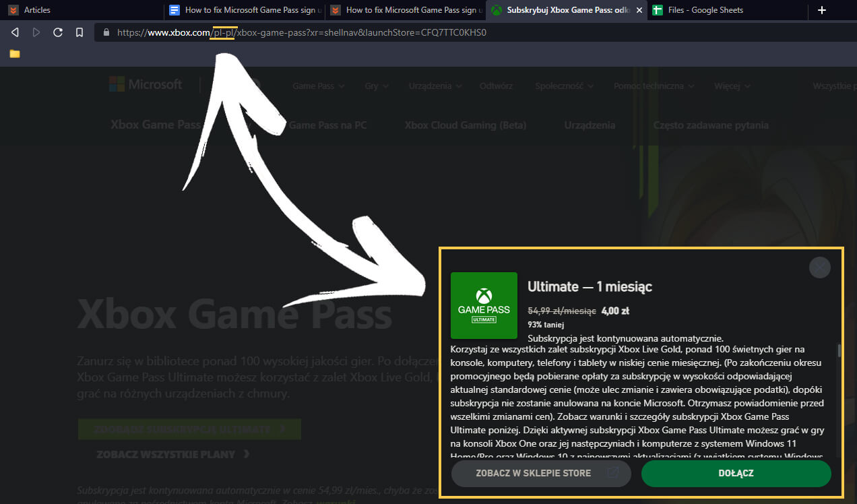The width and height of the screenshot is (857, 504).
Task: Click ZOBACZ W SKLEPIE STORE button
Action: coord(541,473)
